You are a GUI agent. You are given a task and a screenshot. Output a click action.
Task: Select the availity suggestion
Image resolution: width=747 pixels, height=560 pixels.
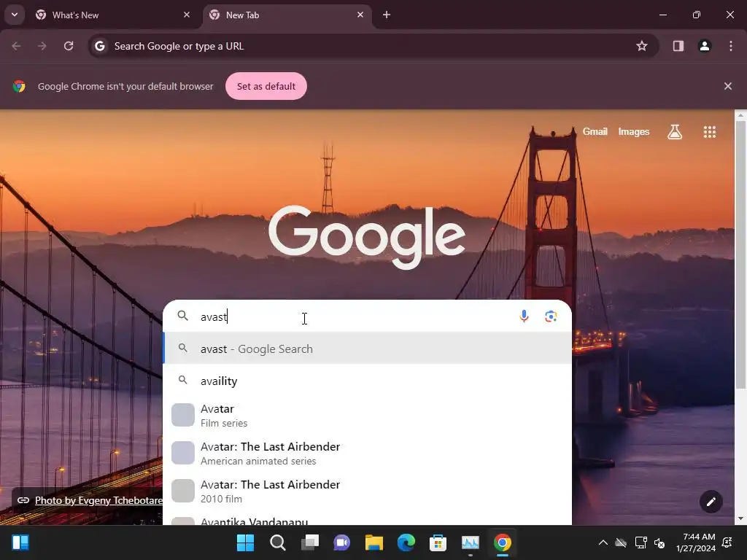[368, 381]
